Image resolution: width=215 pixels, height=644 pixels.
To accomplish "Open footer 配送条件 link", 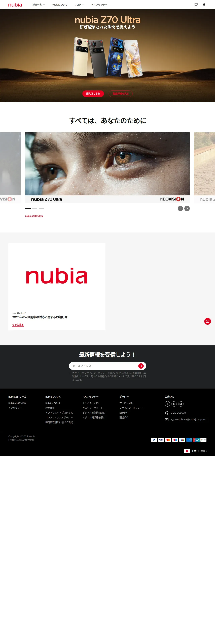I will [124, 417].
